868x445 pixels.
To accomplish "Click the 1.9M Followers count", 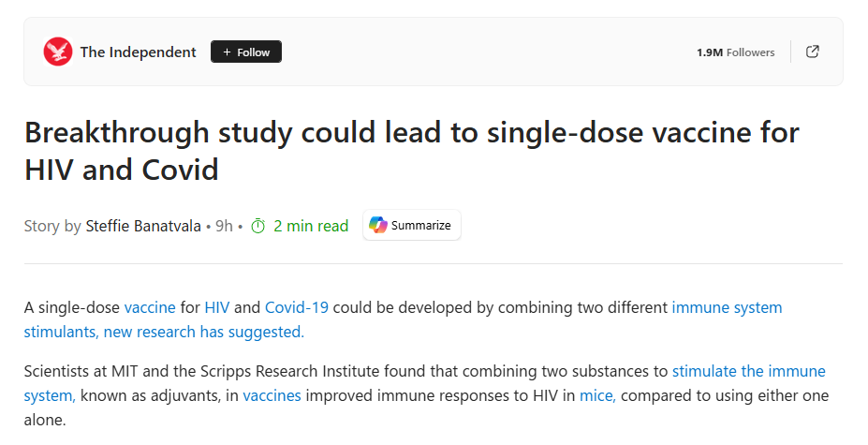I will (x=735, y=52).
